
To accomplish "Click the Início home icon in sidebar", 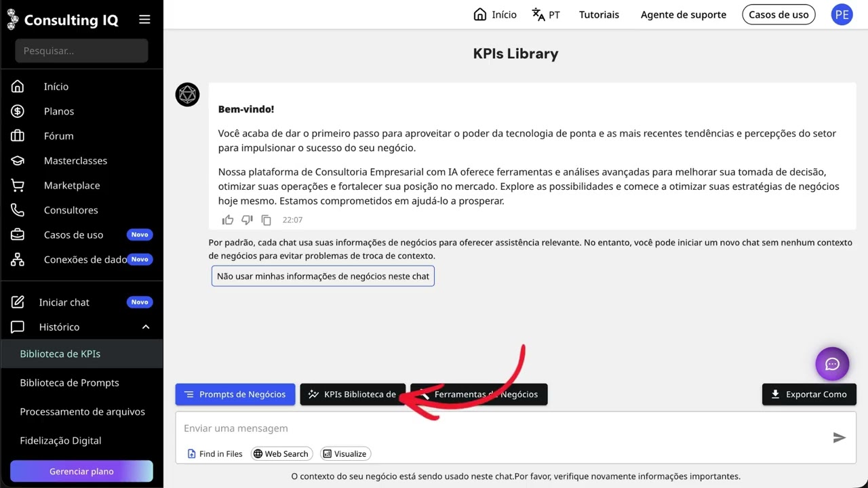I will click(18, 86).
